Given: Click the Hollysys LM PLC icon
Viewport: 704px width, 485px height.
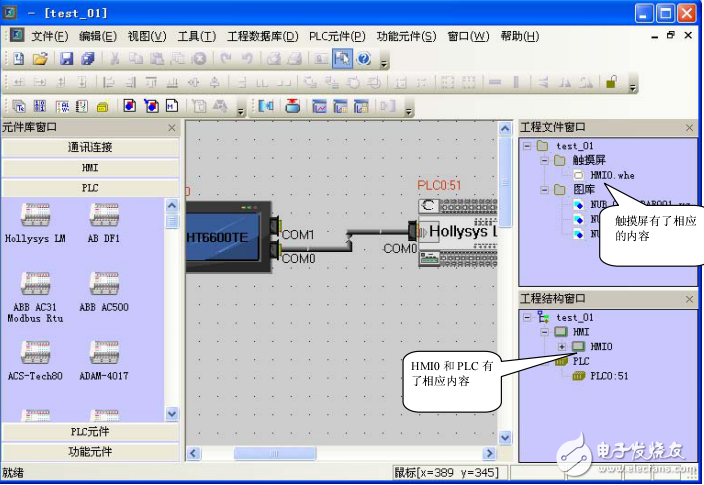Looking at the screenshot, I should tap(34, 216).
